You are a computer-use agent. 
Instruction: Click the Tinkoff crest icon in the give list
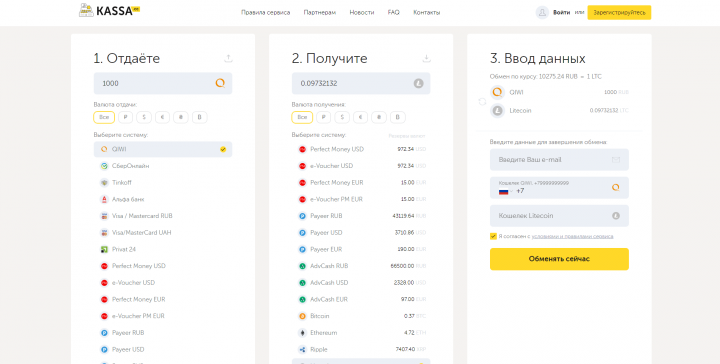104,183
